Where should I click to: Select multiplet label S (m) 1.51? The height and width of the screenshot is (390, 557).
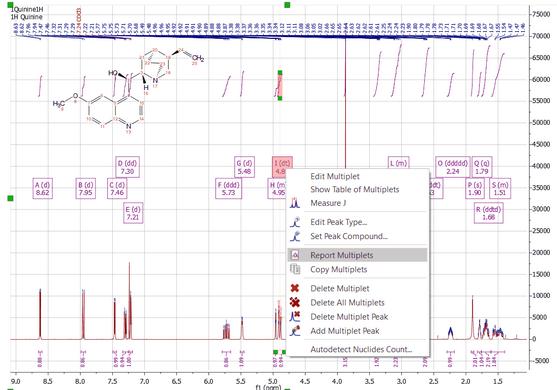pos(500,189)
